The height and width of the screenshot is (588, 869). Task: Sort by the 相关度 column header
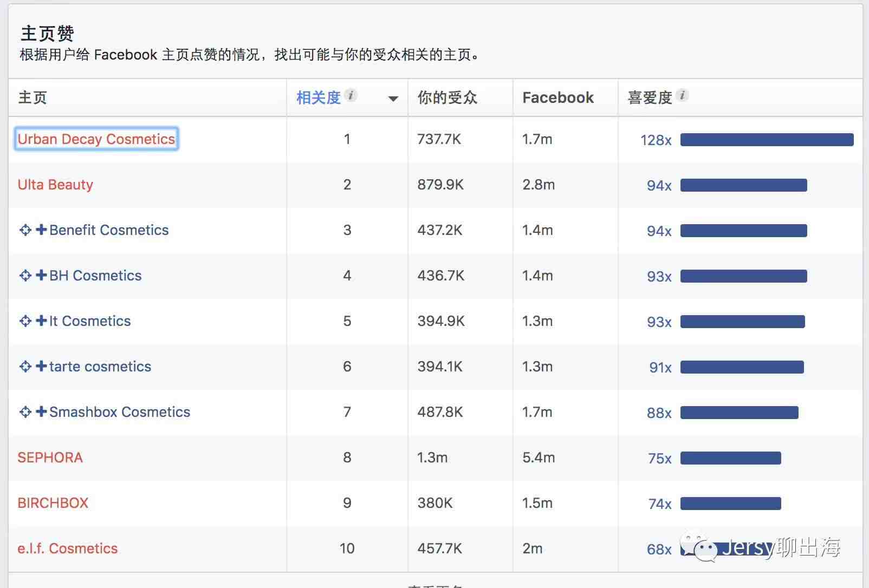[319, 97]
